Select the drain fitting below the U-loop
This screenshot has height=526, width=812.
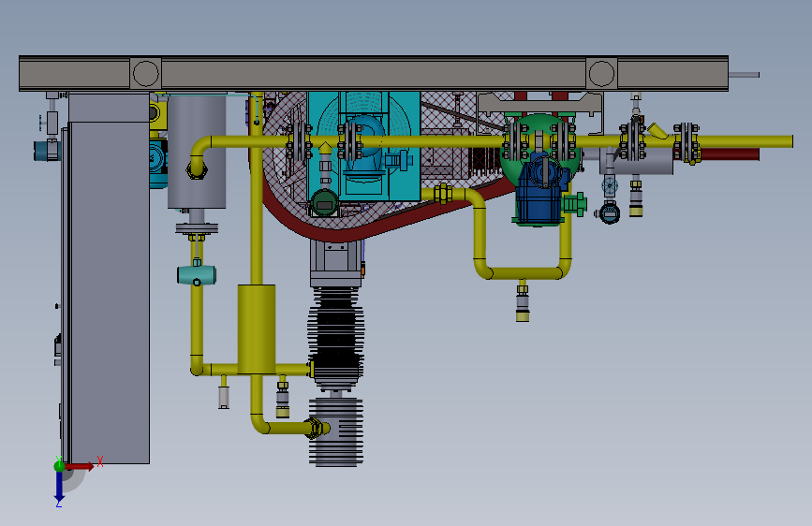click(x=523, y=301)
